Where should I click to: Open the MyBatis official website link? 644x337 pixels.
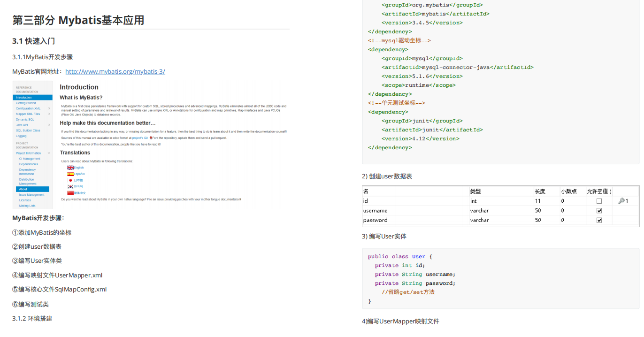click(x=115, y=72)
